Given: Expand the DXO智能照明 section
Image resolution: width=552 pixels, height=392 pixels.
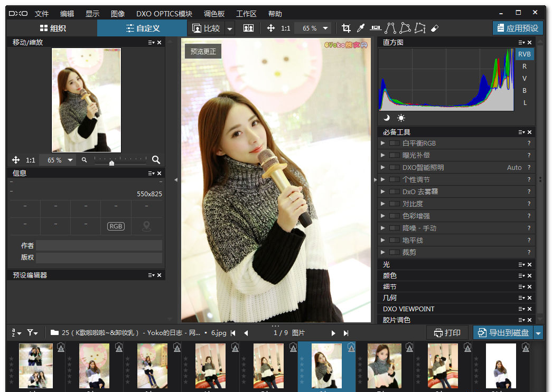Looking at the screenshot, I should coord(383,167).
